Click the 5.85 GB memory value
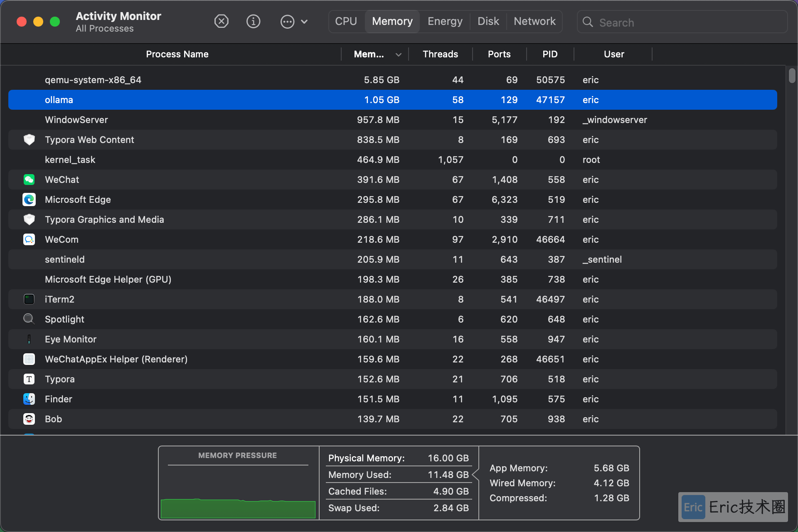The height and width of the screenshot is (532, 798). click(x=382, y=80)
